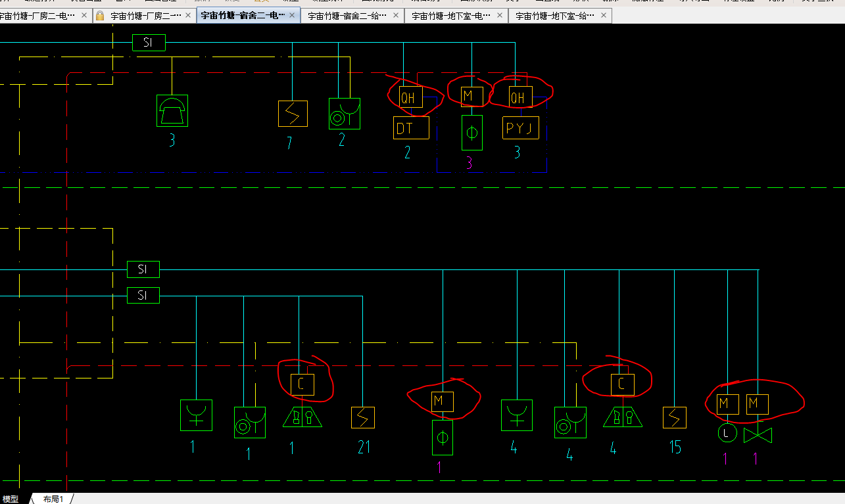The image size is (845, 504).
Task: Select the C module above triangle 1
Action: [x=302, y=384]
